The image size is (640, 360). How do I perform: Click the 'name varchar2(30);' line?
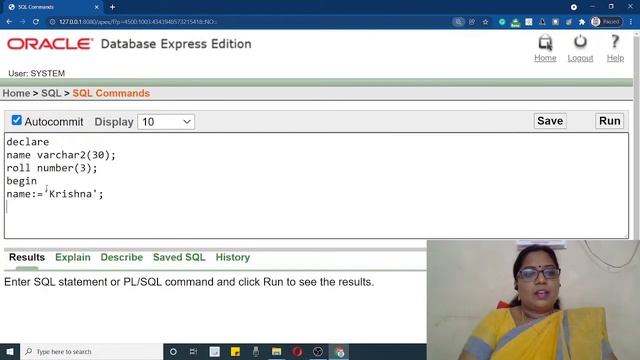[61, 155]
